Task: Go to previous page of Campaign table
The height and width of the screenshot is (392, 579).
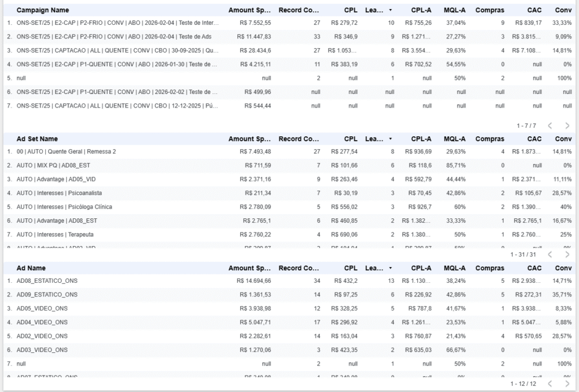Action: (x=550, y=126)
